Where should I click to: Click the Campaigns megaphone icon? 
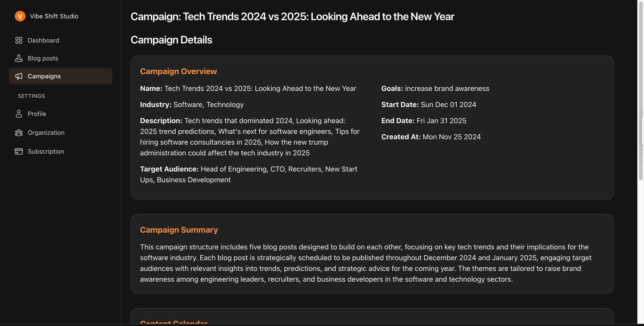pos(19,76)
